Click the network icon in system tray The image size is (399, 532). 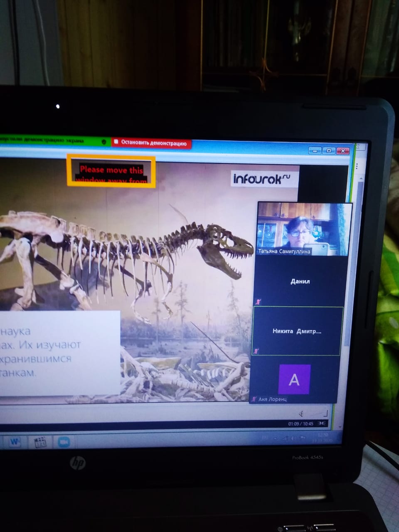[285, 438]
